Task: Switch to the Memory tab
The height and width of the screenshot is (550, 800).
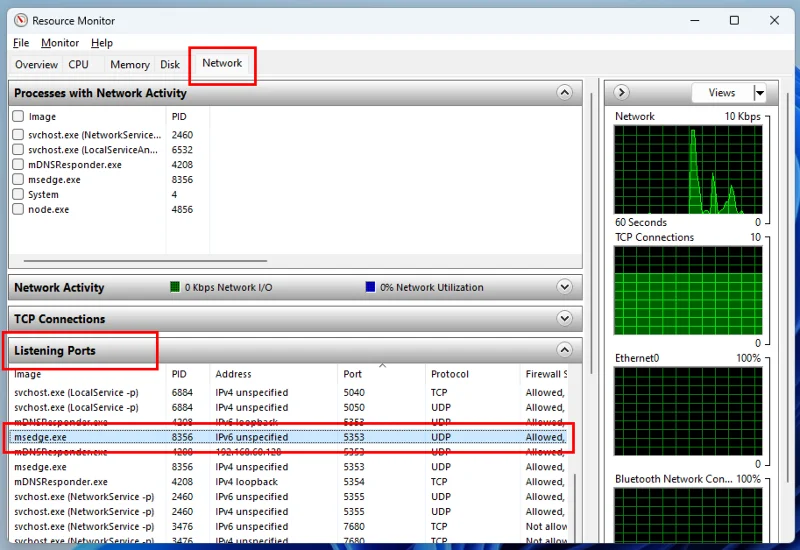Action: 130,65
